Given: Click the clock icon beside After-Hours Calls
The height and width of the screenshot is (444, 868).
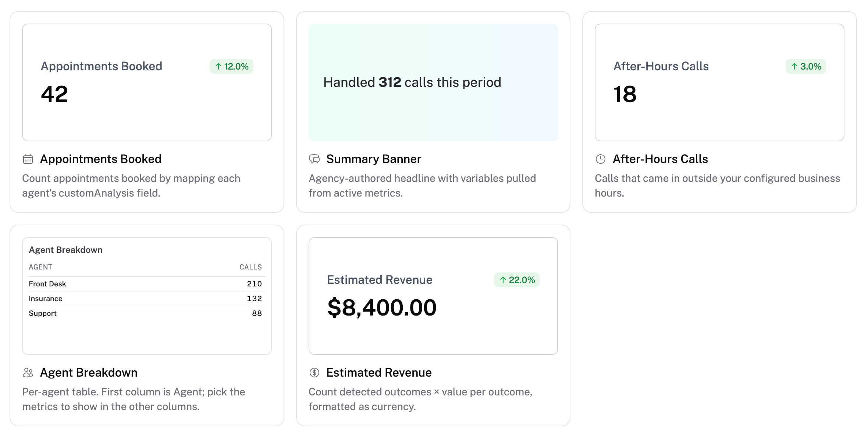Looking at the screenshot, I should (601, 159).
